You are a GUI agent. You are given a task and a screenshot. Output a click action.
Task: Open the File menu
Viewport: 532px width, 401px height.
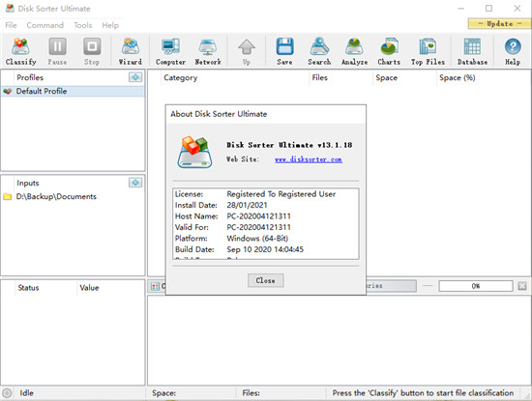(x=11, y=25)
